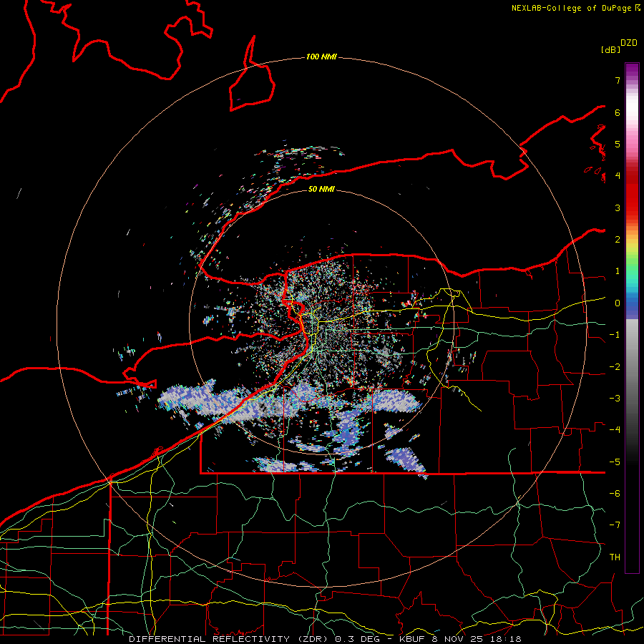Click the "[dB]" units label
644x644 pixels.
(611, 49)
